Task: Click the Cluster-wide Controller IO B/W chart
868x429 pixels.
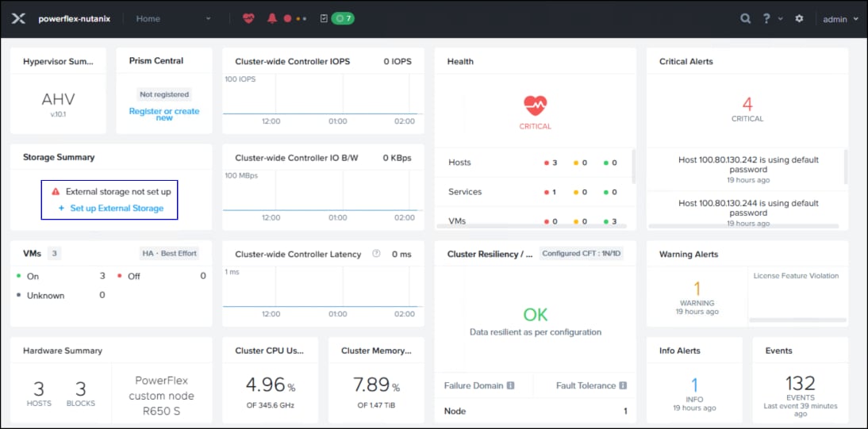Action: (x=323, y=196)
